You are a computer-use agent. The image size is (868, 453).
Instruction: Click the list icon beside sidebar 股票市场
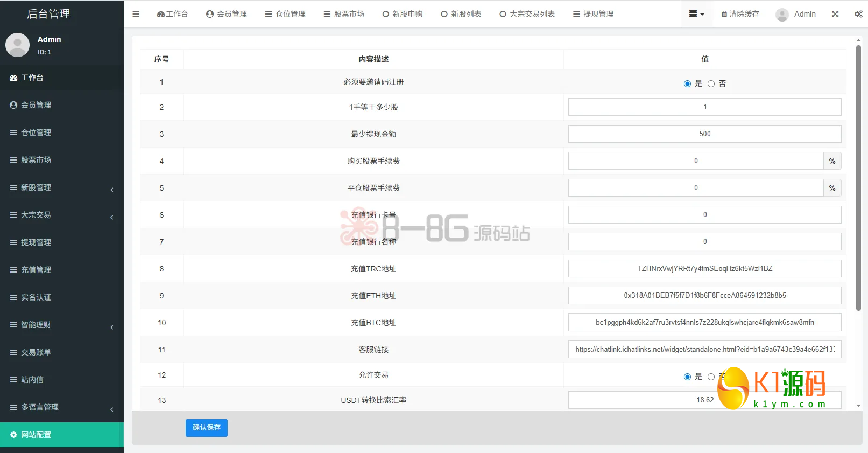tap(13, 160)
